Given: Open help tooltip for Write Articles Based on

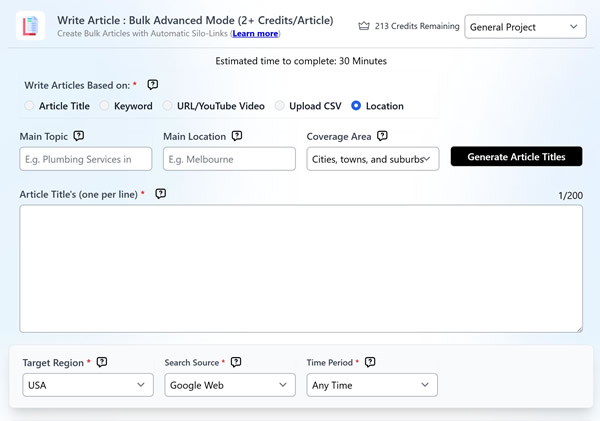Looking at the screenshot, I should coord(153,85).
